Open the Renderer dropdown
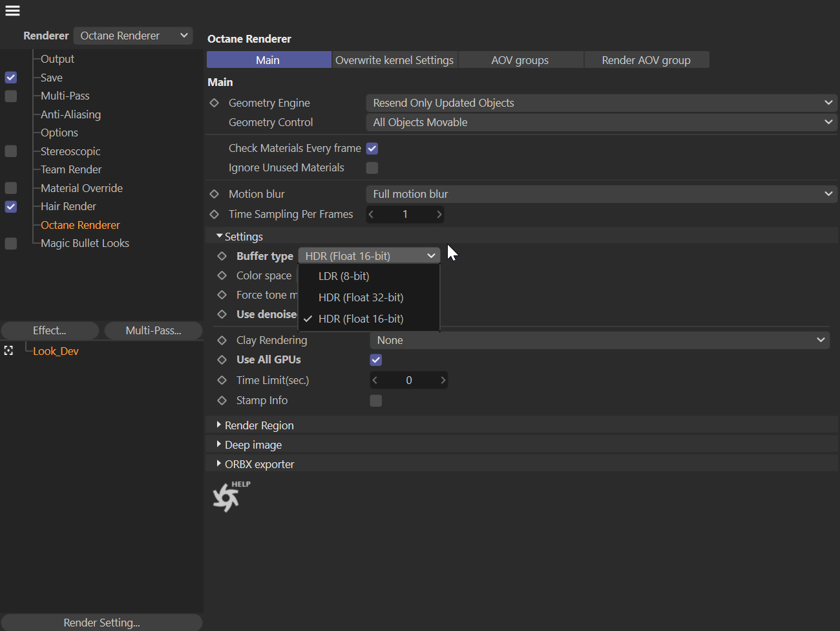 point(133,36)
